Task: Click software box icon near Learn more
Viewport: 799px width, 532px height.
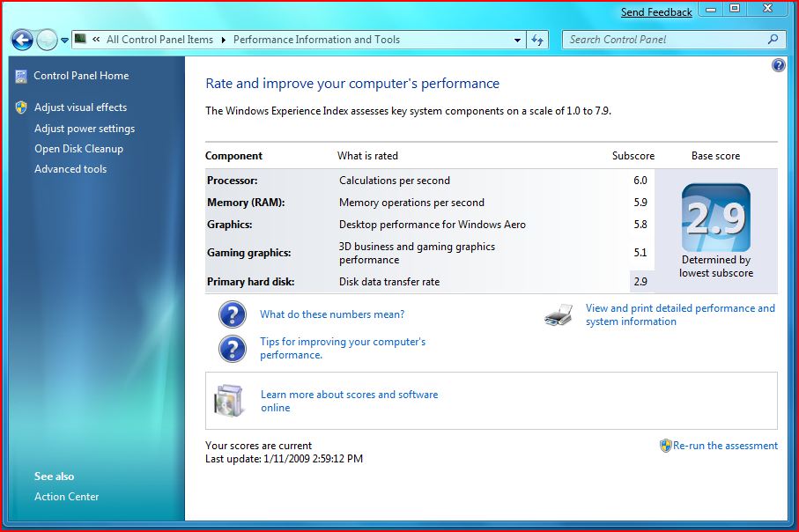Action: (x=228, y=401)
